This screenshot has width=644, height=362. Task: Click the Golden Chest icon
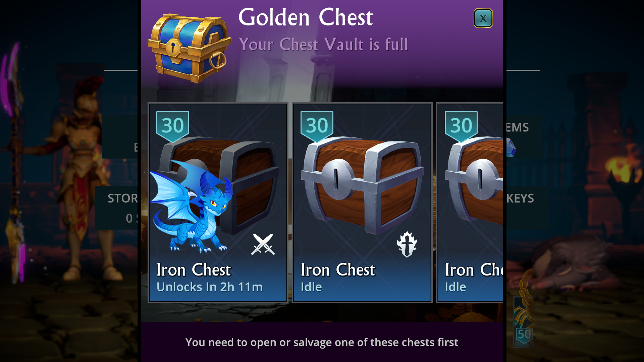point(190,48)
